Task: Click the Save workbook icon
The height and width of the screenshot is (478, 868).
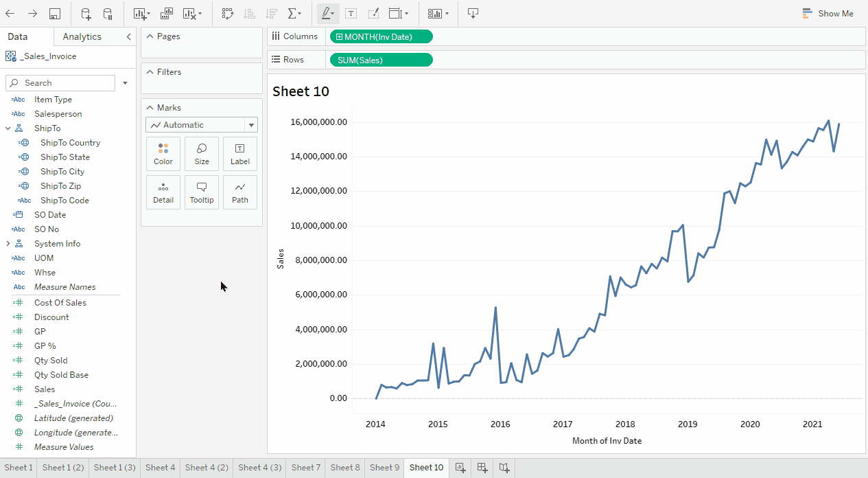Action: pos(55,14)
